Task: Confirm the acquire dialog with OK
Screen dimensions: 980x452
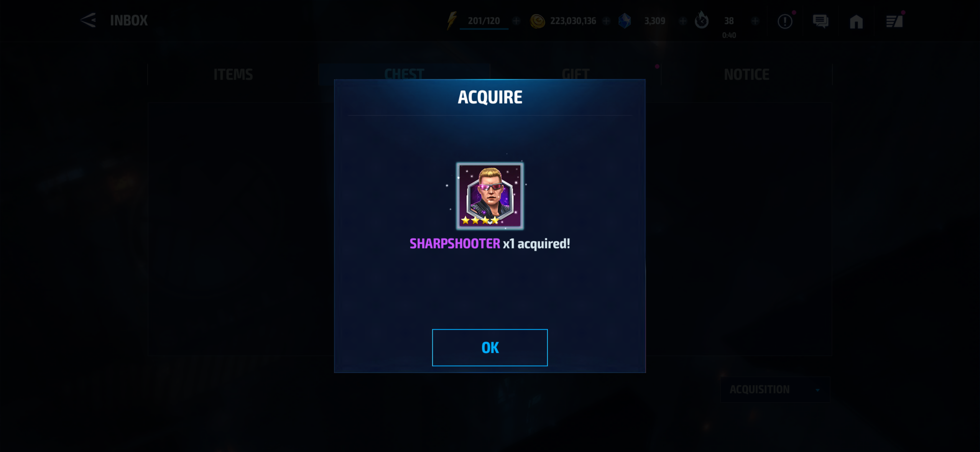Action: coord(490,347)
